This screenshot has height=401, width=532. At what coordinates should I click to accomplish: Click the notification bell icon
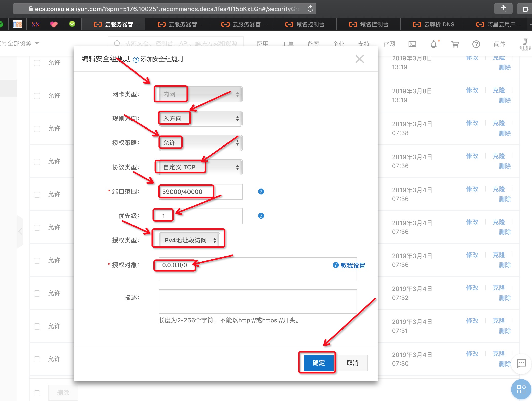click(x=434, y=44)
